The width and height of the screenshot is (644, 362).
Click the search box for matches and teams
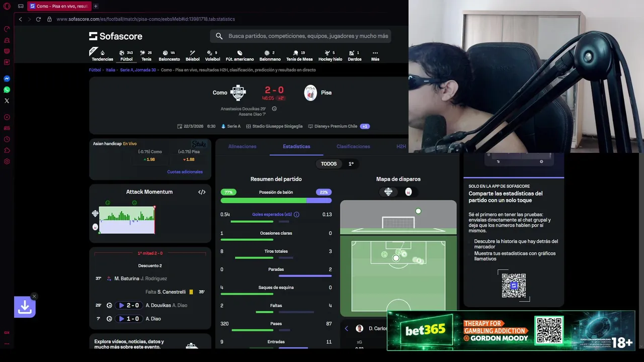(x=300, y=36)
